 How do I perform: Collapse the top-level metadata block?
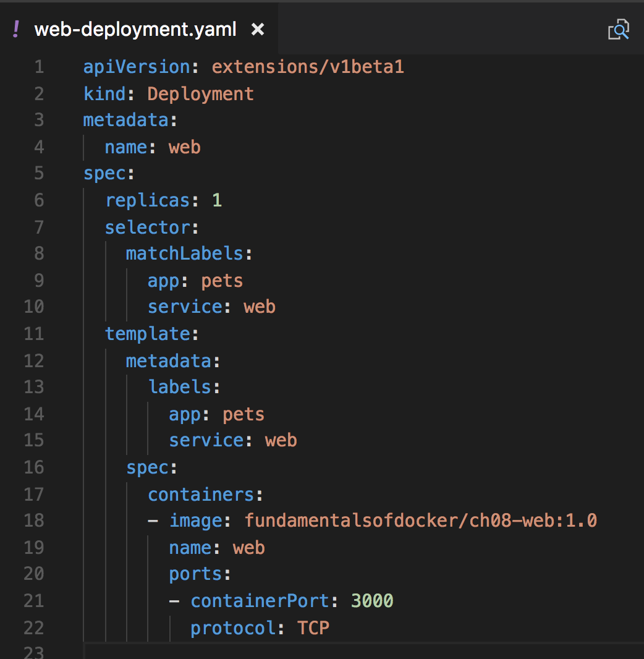[125, 120]
